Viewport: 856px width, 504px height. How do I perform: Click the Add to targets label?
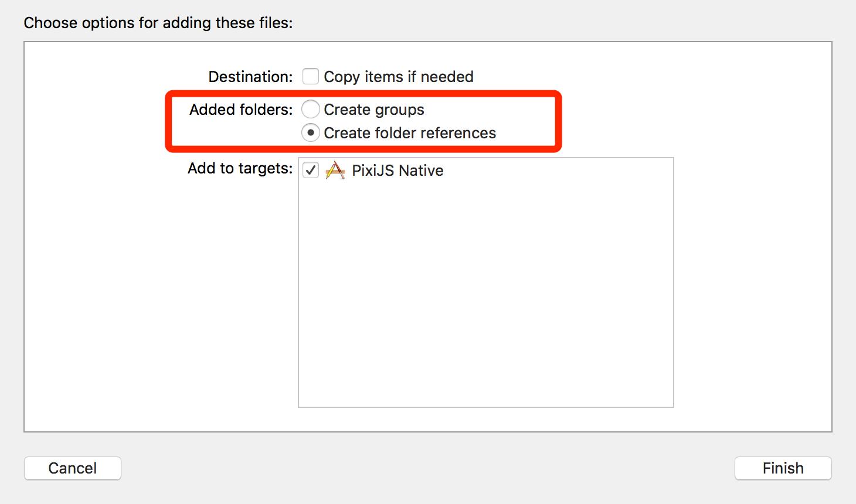coord(240,168)
